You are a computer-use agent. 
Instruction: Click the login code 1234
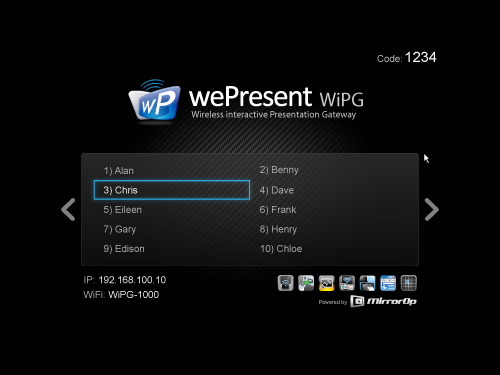(x=421, y=57)
